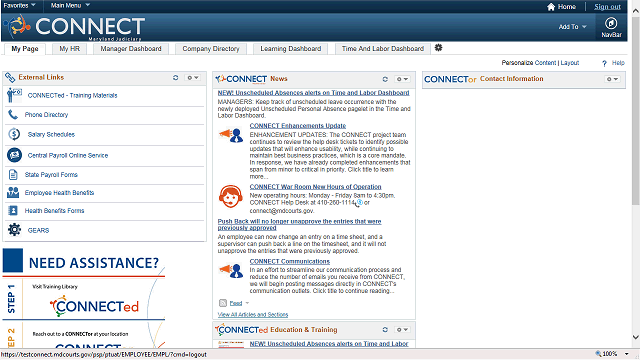Click the zoom magnifier icon

tap(598, 354)
